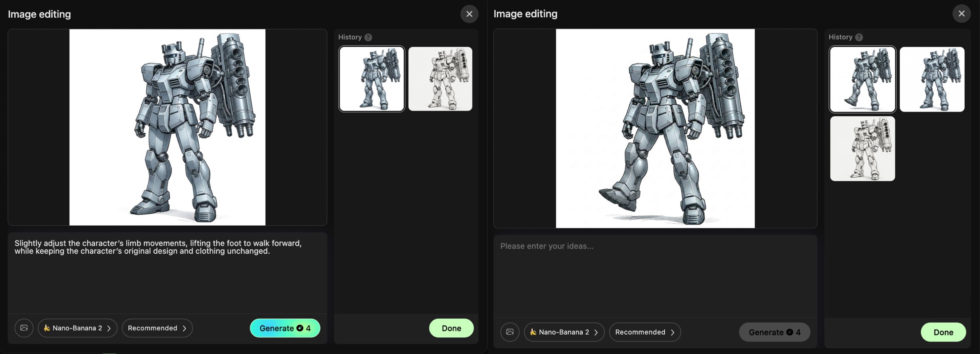Select the banana icon on the left Nano-Banana 2 selector

47,328
